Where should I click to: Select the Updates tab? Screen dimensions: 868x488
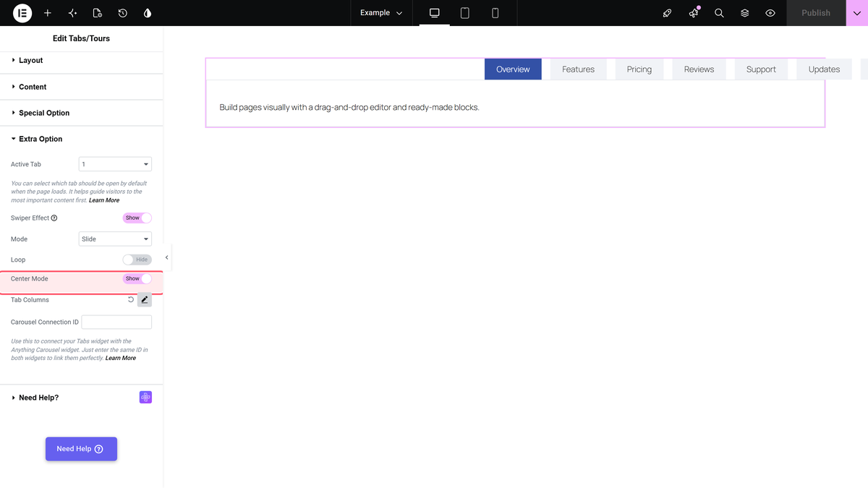(824, 69)
